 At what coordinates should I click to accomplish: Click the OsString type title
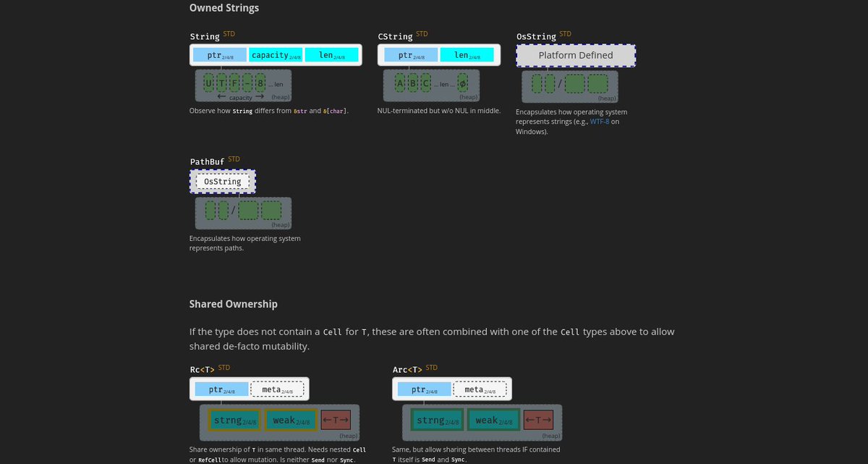pos(536,37)
